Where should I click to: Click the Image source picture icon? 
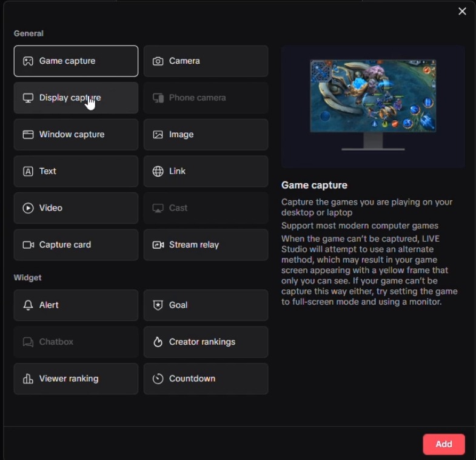point(158,135)
